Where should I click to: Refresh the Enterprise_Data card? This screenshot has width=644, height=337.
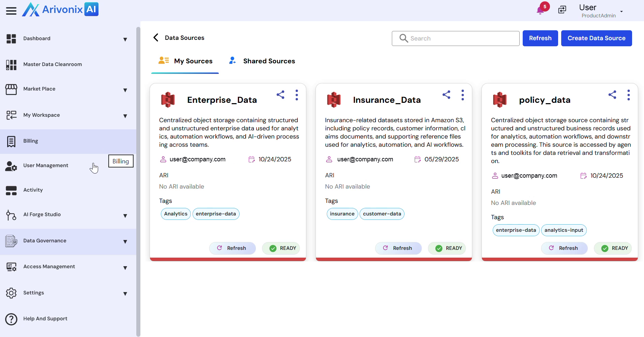coord(232,248)
